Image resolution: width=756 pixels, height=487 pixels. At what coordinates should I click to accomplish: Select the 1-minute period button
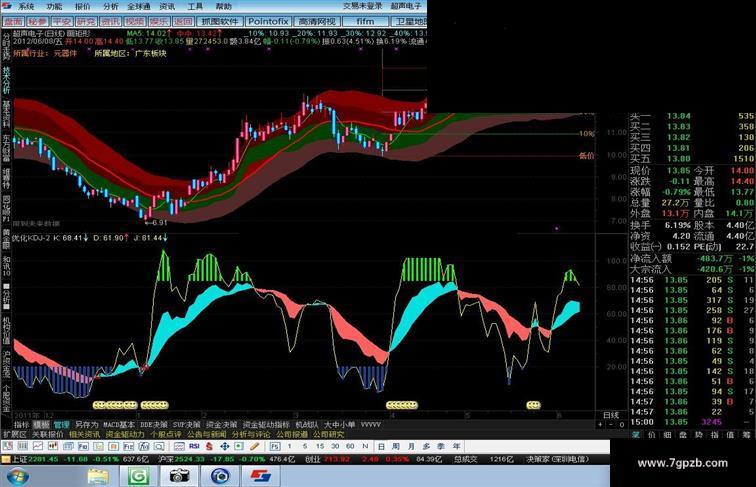[290, 446]
